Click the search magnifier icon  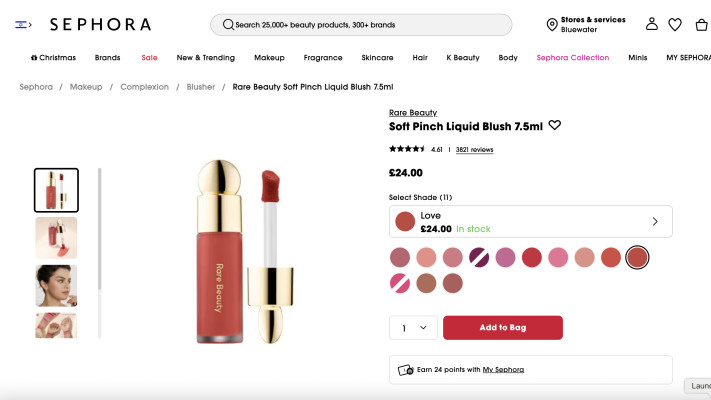(228, 24)
